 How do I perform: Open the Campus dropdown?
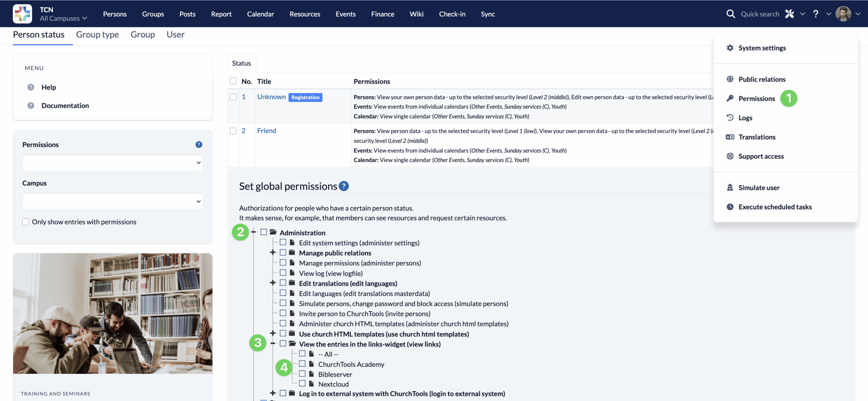[113, 201]
